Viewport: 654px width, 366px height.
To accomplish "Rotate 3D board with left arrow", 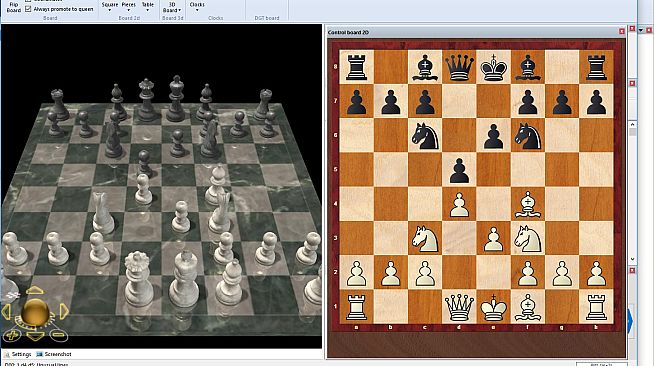I will tap(6, 312).
